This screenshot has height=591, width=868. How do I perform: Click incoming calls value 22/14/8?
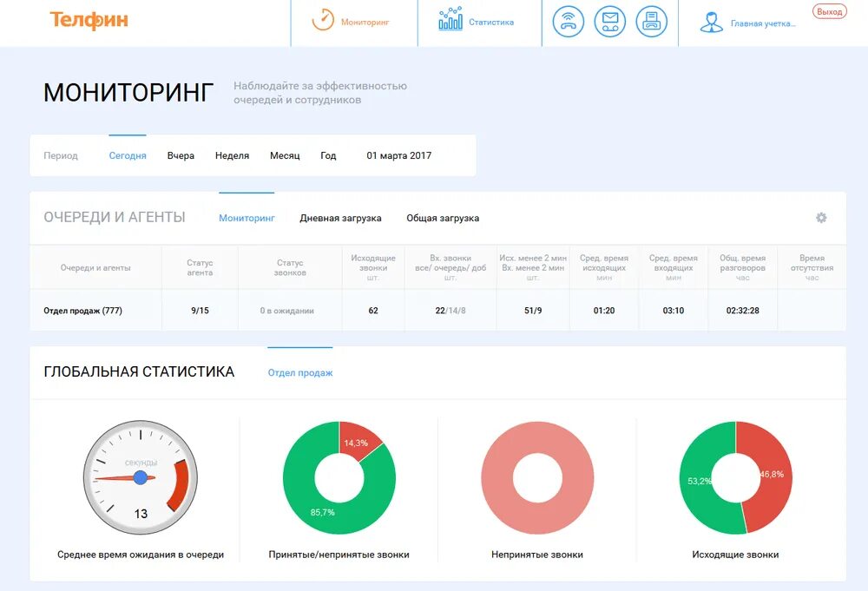[450, 311]
